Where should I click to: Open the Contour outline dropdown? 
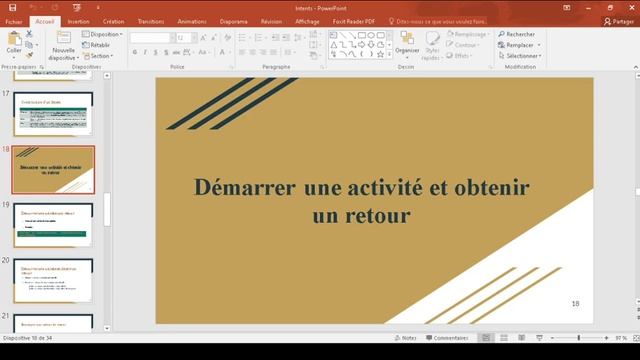coord(463,45)
